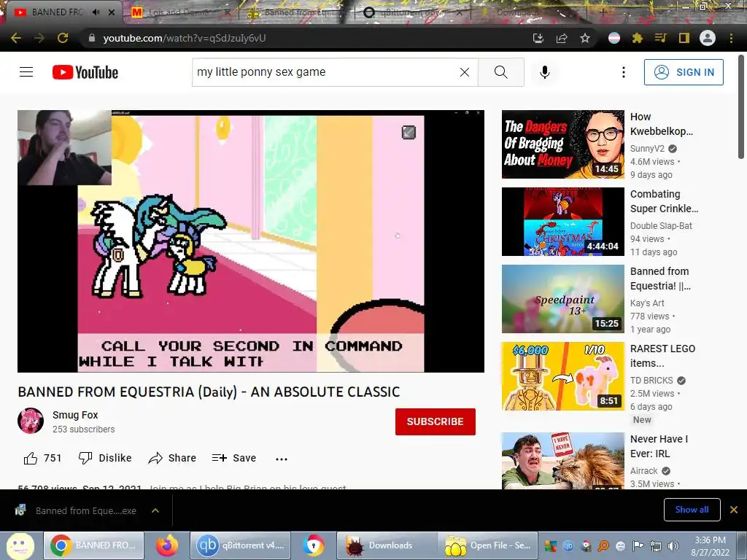
Task: Bookmark this page with the star icon
Action: [585, 38]
